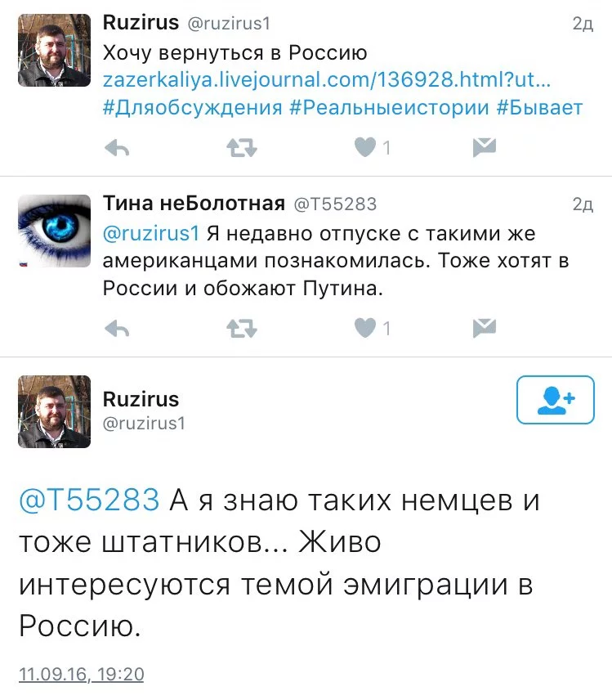The height and width of the screenshot is (700, 612).
Task: Share Тина неБолотная's tweet via envelope icon
Action: pos(485,329)
